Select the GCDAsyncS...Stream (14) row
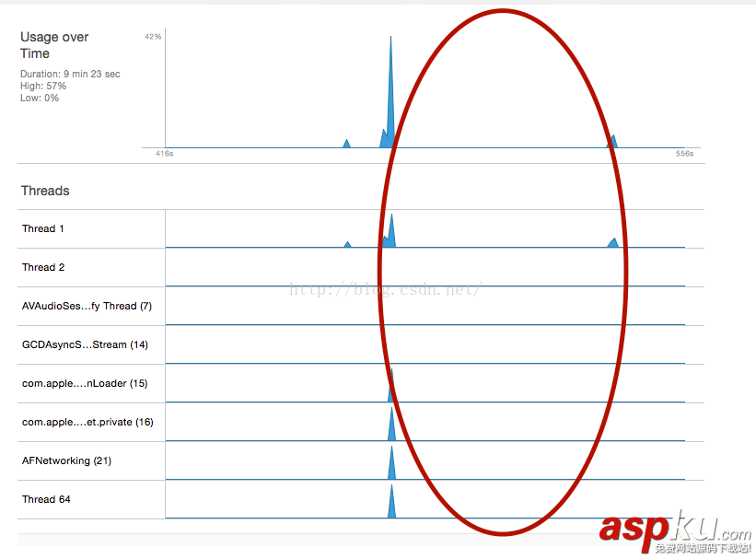 361,344
